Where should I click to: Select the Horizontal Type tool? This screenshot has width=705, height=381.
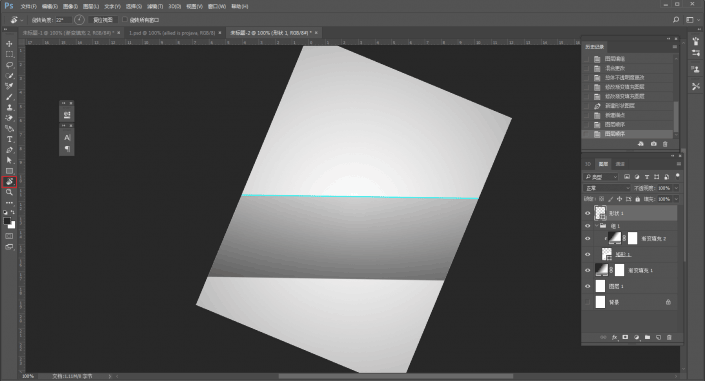pos(9,139)
